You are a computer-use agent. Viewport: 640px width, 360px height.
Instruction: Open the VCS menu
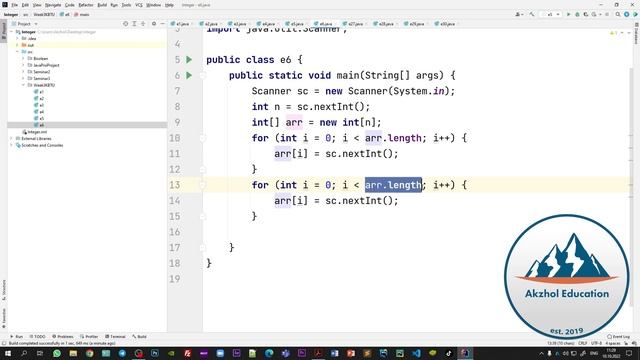tap(139, 5)
